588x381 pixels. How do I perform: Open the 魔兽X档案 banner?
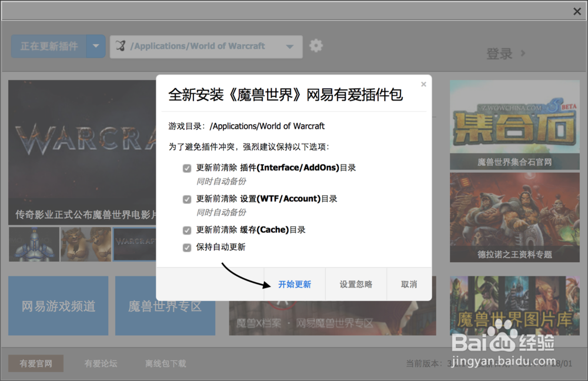click(332, 318)
